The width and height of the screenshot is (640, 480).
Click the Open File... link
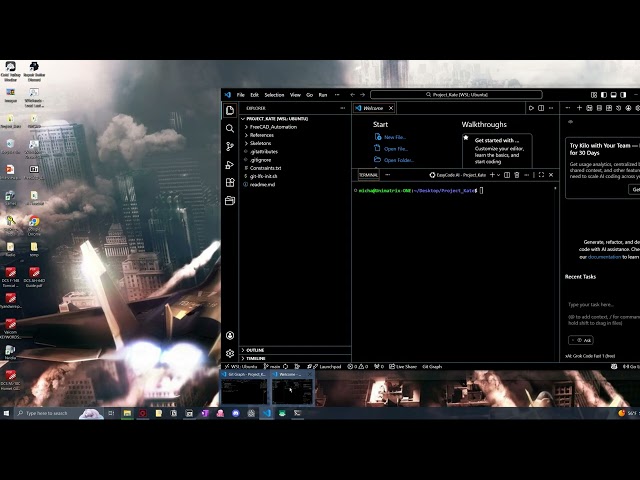click(396, 149)
